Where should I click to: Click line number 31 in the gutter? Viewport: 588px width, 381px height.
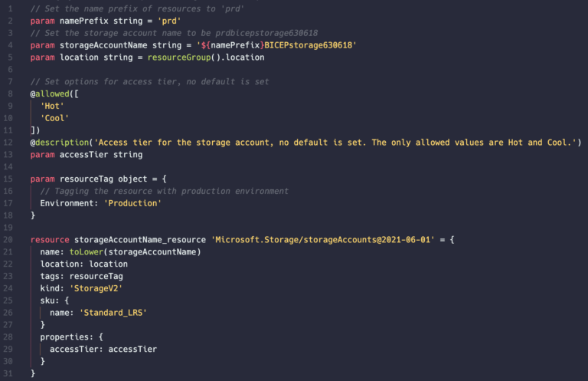click(8, 373)
